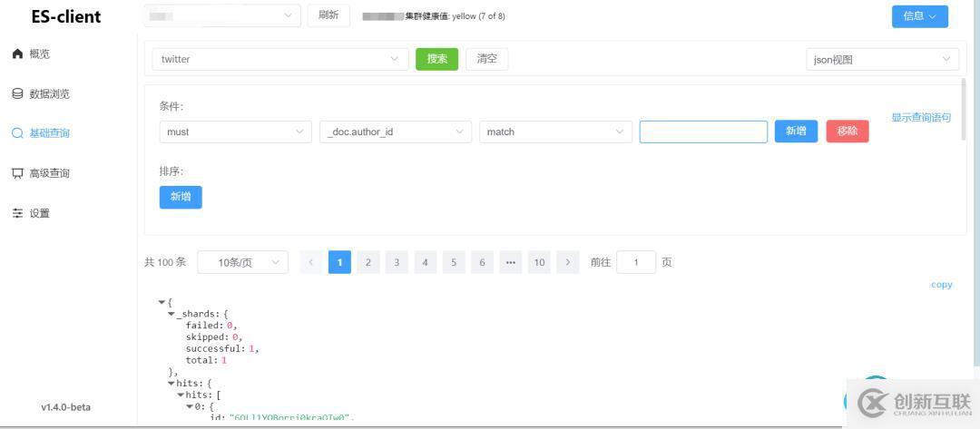Open the 信息 dropdown button

[x=919, y=16]
